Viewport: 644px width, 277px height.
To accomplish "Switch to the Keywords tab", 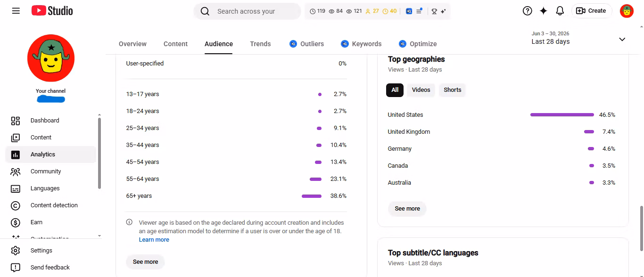I will pos(361,44).
